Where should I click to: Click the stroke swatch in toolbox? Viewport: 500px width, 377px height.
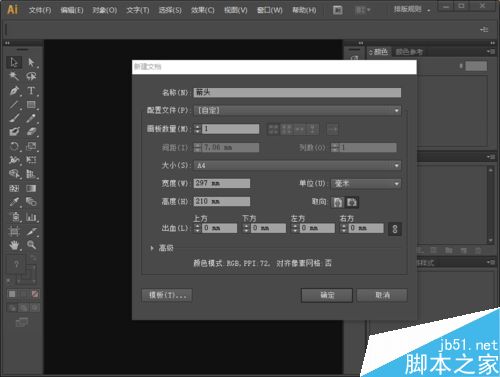pyautogui.click(x=28, y=274)
